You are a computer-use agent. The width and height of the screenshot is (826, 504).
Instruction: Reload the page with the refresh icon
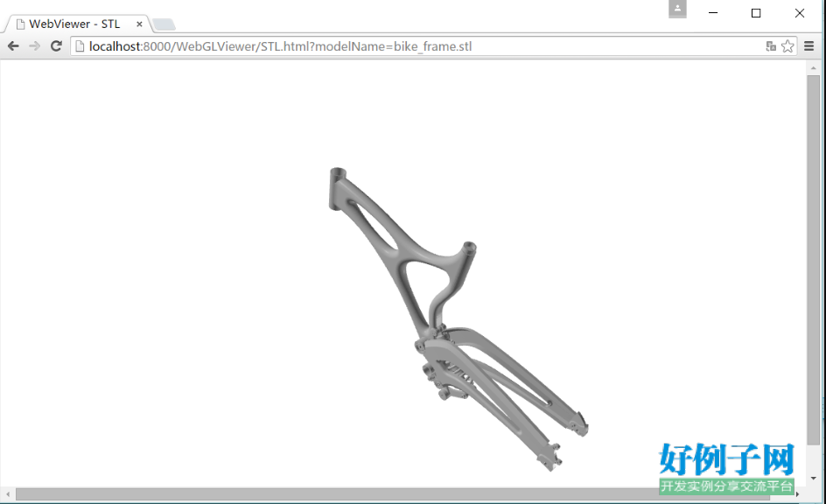[x=56, y=46]
